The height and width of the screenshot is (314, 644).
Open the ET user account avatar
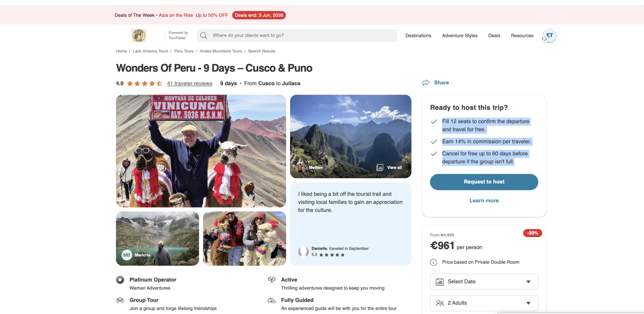549,36
